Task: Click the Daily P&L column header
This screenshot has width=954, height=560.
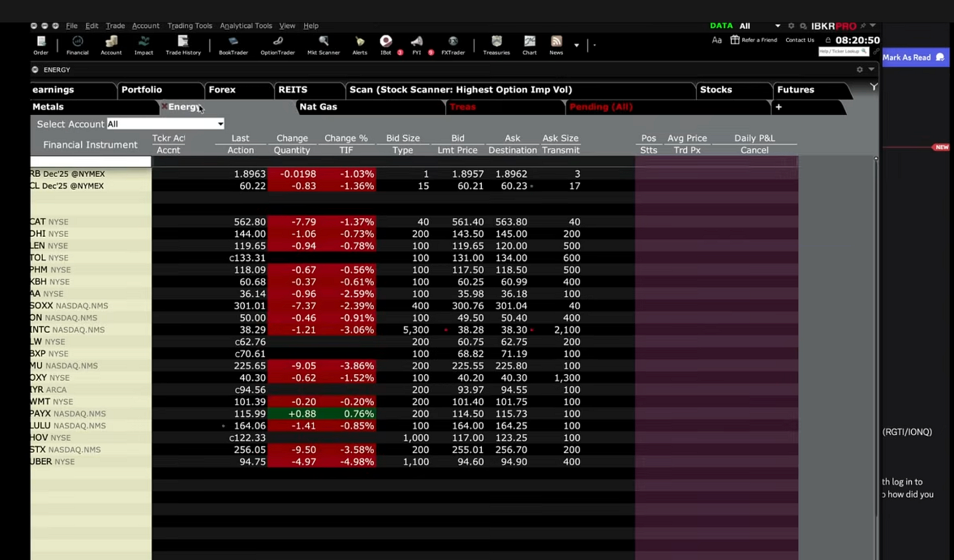Action: pos(754,138)
